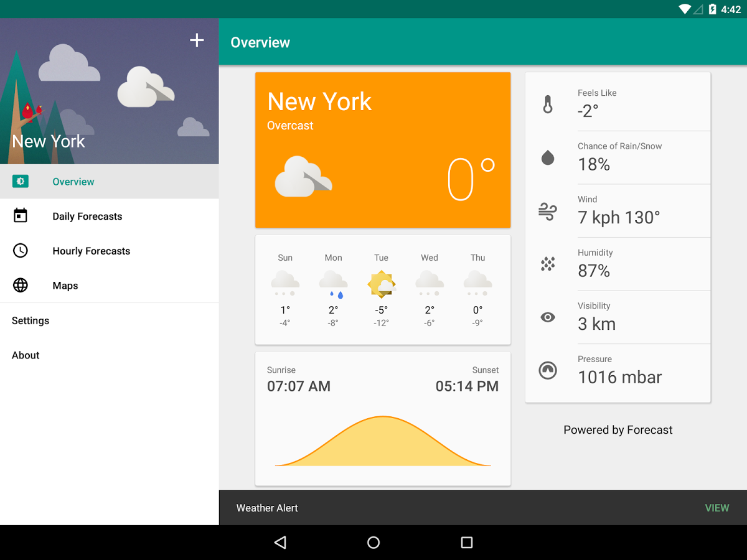Open Hourly Forecasts via the clock icon
747x560 pixels.
21,250
